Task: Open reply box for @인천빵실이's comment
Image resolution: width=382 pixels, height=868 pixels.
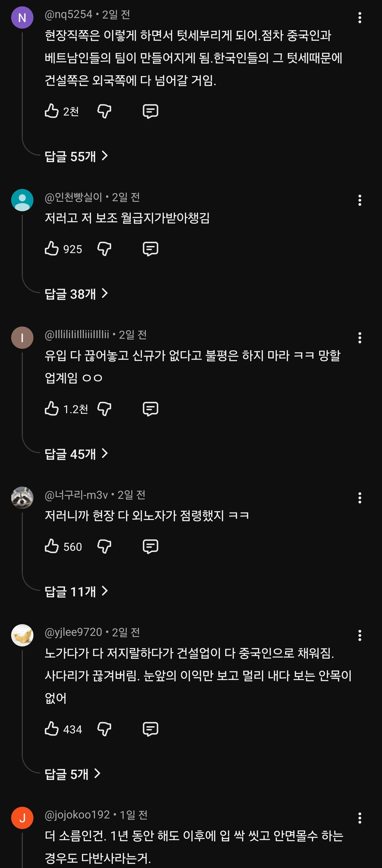Action: [150, 249]
